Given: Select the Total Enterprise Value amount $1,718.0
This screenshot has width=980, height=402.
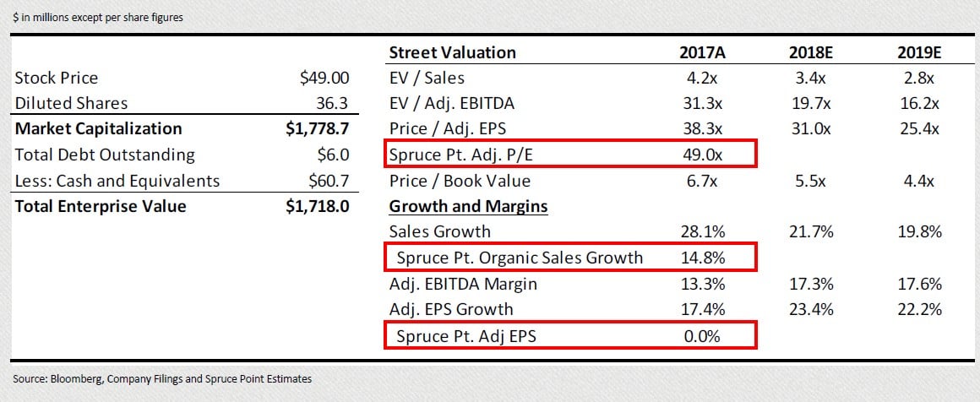Looking at the screenshot, I should pos(318,207).
